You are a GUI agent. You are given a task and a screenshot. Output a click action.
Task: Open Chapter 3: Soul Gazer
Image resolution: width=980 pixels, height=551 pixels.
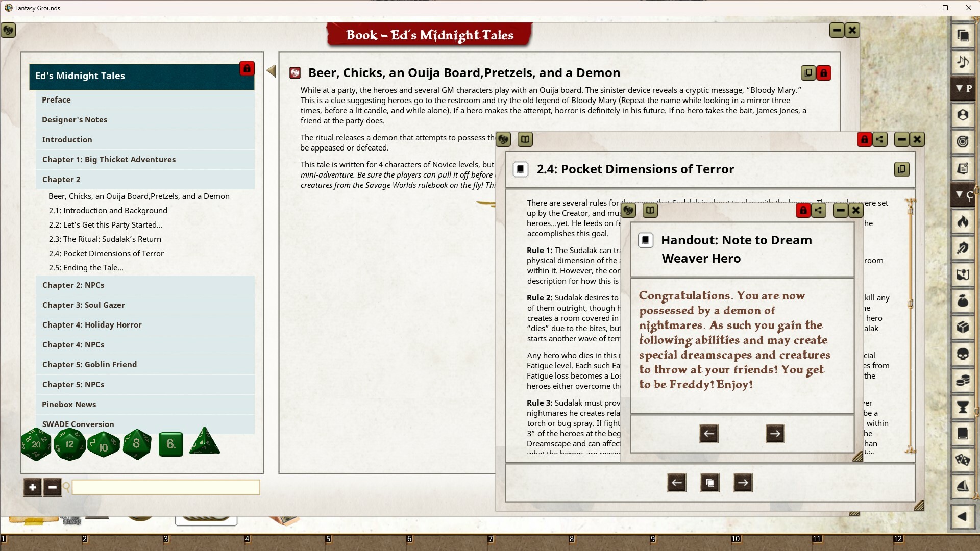[x=83, y=305]
